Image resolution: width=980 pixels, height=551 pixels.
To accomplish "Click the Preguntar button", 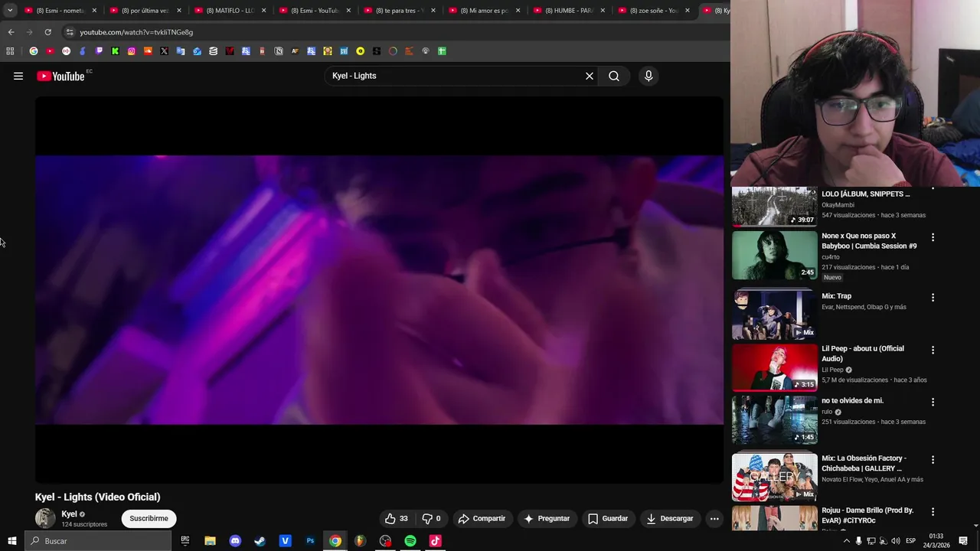I will point(547,518).
